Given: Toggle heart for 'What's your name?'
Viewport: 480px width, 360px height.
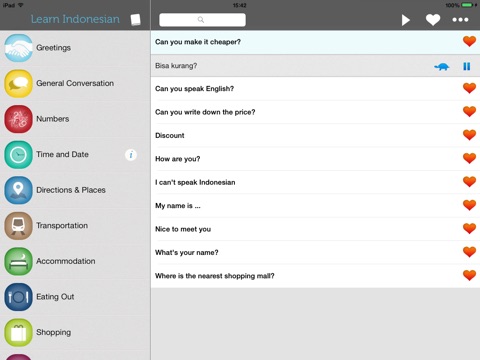Looking at the screenshot, I should tap(469, 252).
